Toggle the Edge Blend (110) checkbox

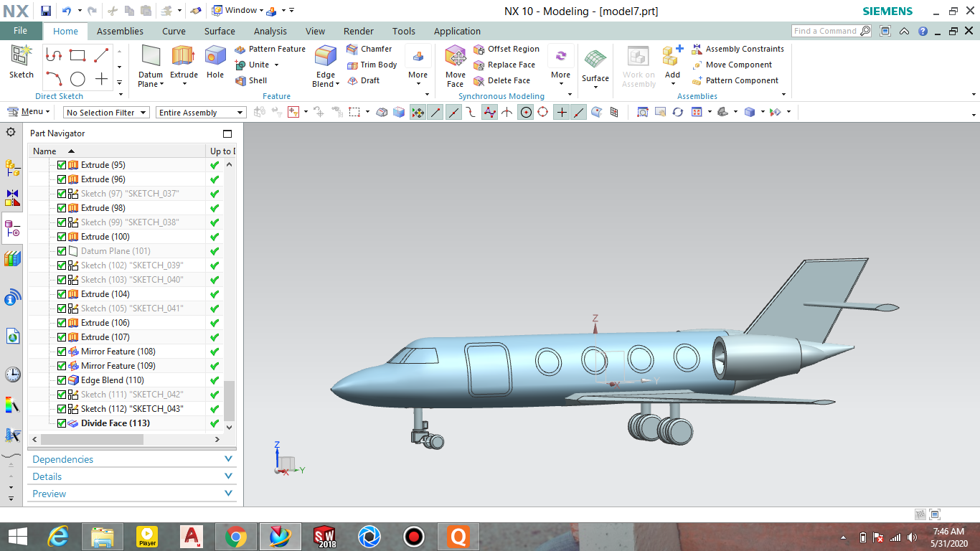tap(61, 380)
